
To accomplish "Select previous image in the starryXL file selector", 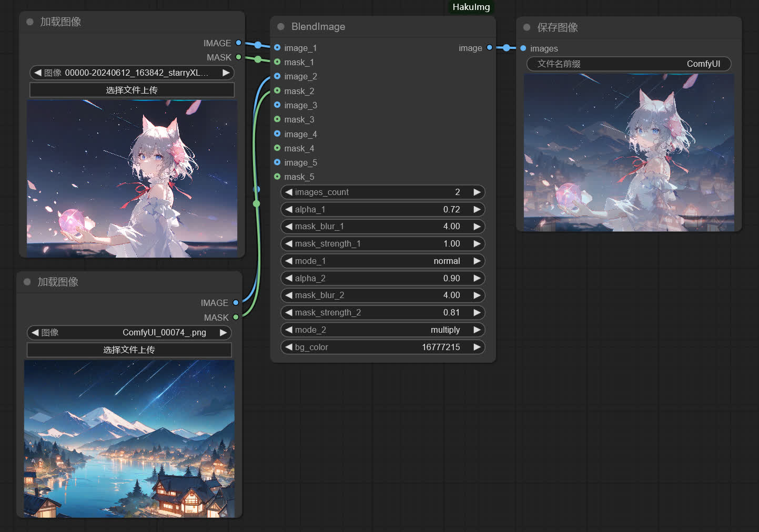I will [37, 73].
